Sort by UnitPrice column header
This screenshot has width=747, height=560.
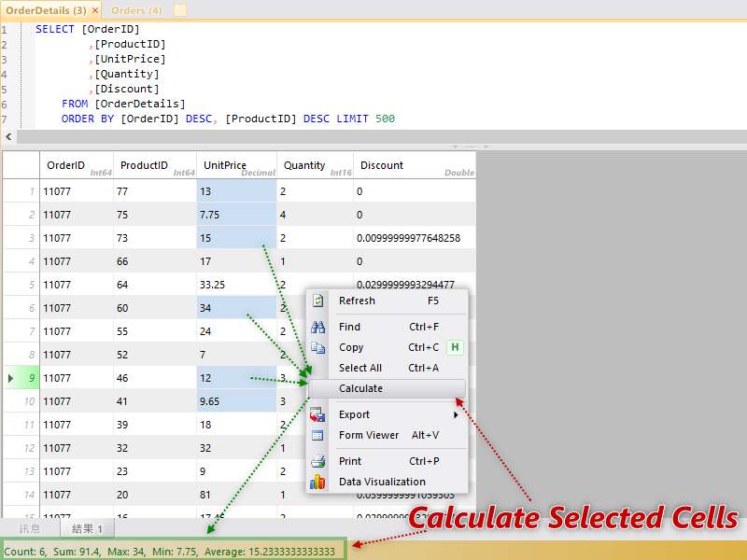(236, 165)
